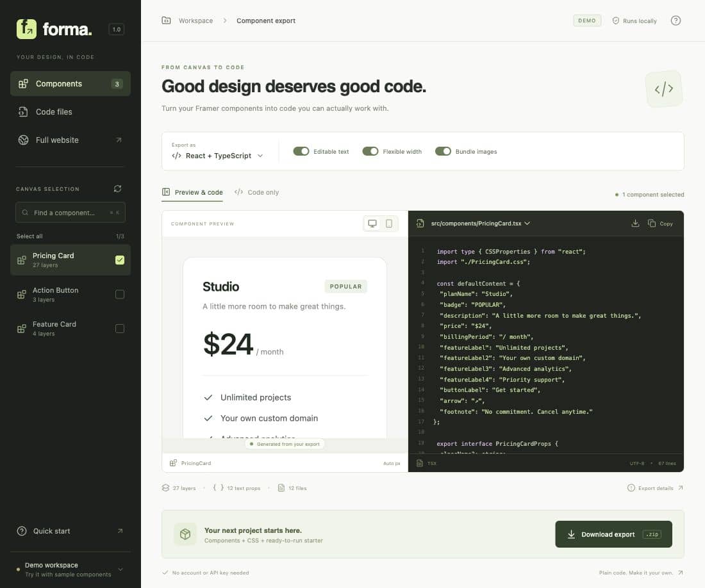The image size is (705, 588).
Task: Check the Action Button checkbox
Action: (120, 294)
